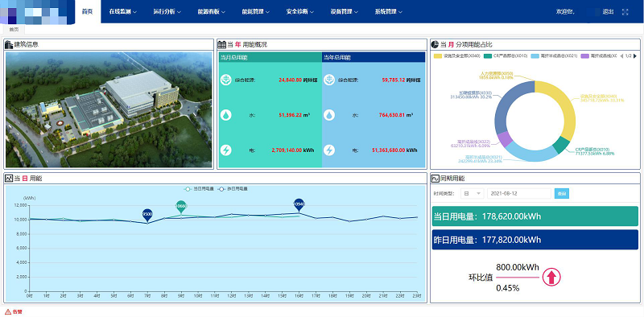Open the 能耗管理 menu

point(255,11)
